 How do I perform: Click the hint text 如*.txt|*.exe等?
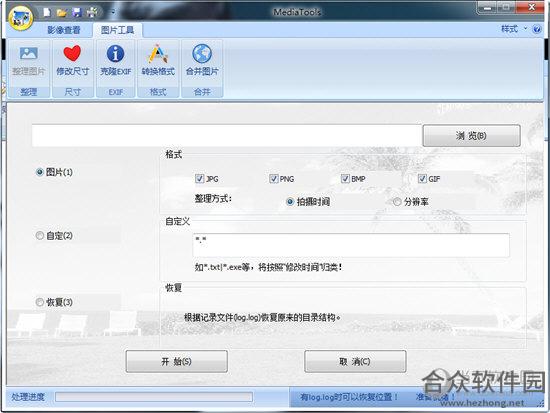pyautogui.click(x=268, y=267)
